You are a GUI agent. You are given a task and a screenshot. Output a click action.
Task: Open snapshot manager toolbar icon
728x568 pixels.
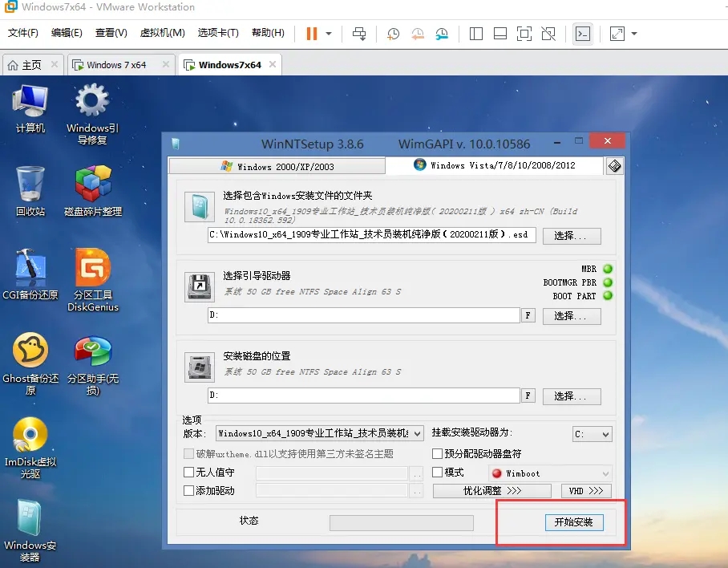442,34
